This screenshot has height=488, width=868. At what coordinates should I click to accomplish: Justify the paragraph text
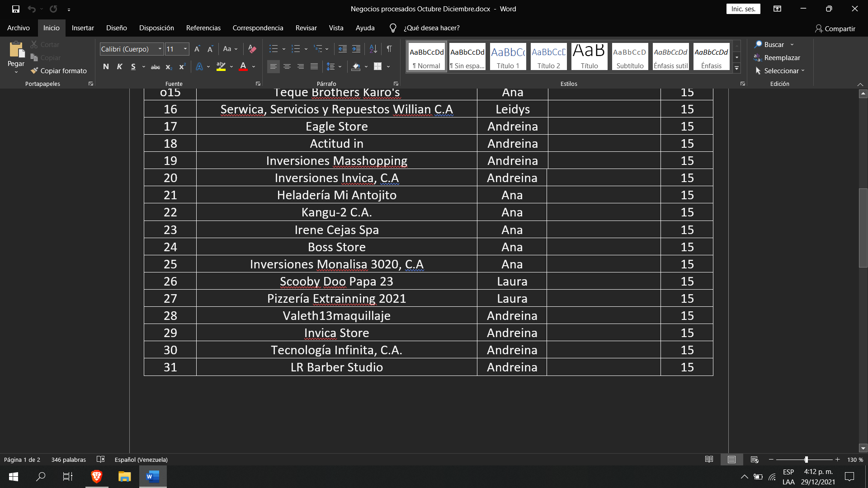pos(314,67)
